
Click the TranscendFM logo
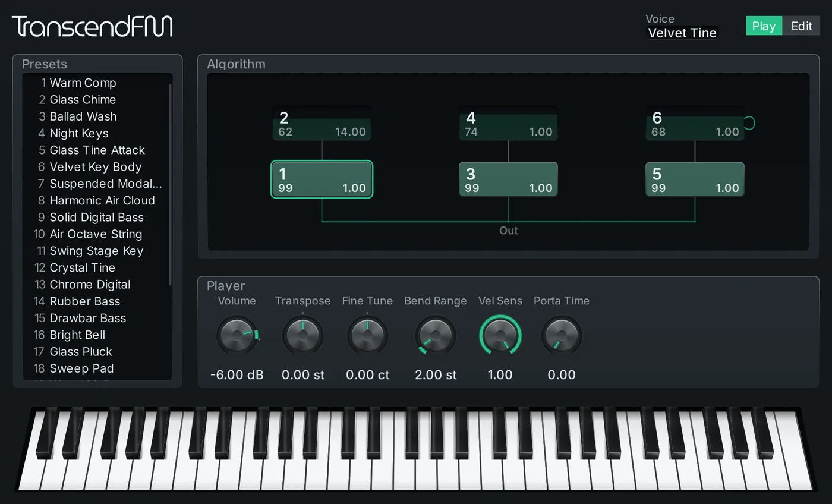[x=92, y=26]
